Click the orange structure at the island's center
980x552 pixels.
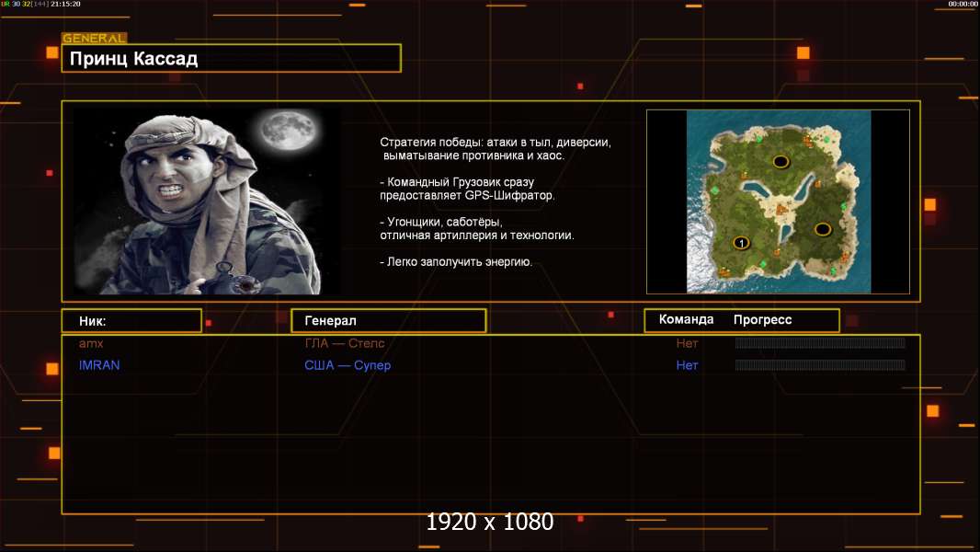tap(782, 211)
